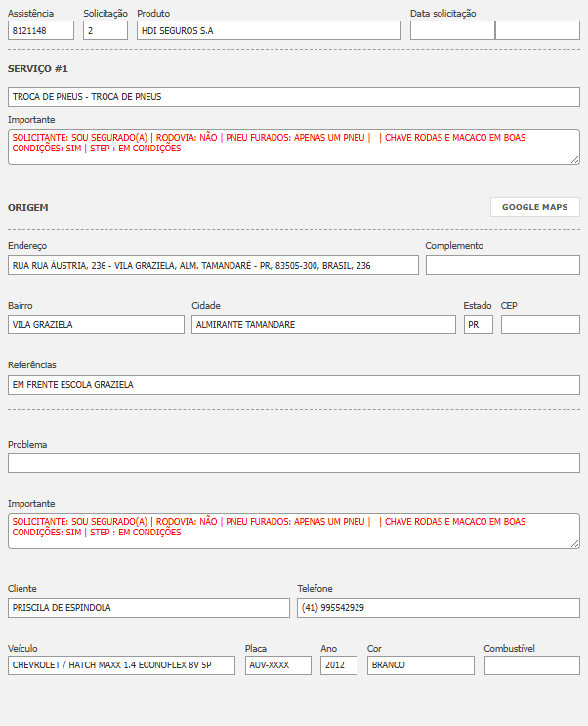The image size is (588, 726).
Task: Focus the Cidade field
Action: pyautogui.click(x=323, y=324)
